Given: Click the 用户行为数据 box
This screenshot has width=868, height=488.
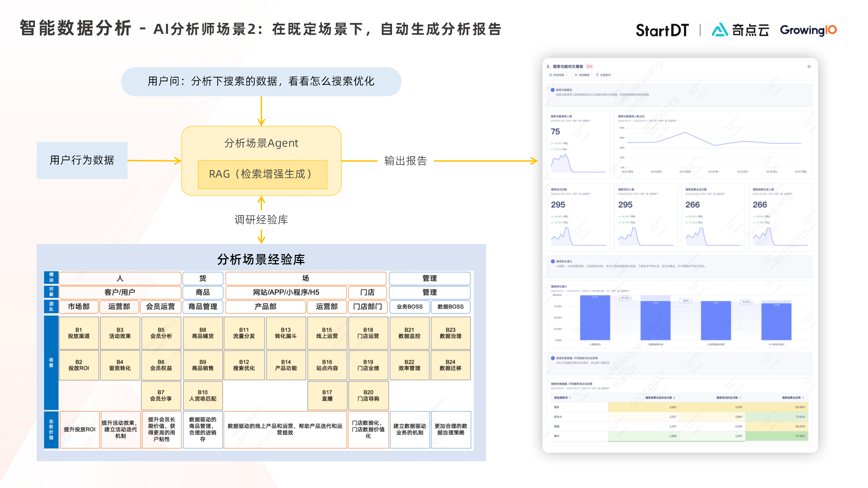Looking at the screenshot, I should tap(82, 160).
